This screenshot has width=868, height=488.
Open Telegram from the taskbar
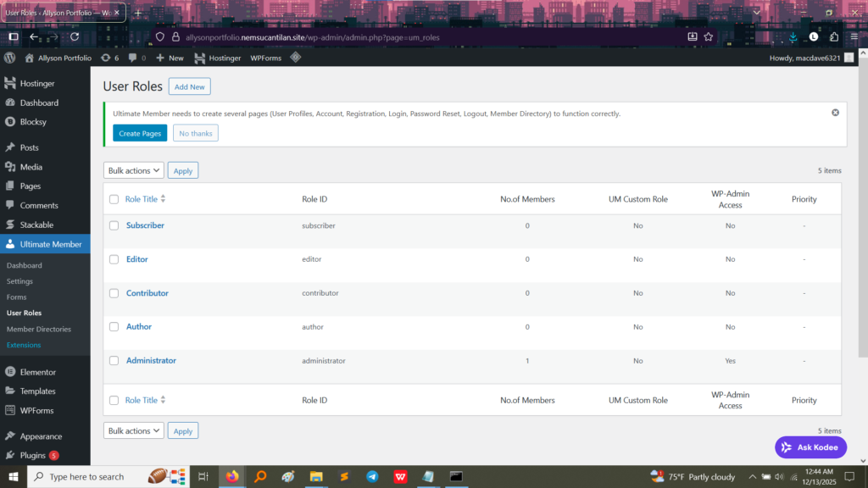tap(372, 477)
